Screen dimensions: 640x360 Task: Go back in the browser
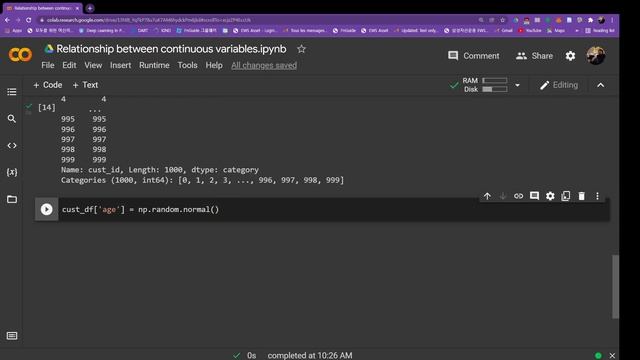click(7, 20)
